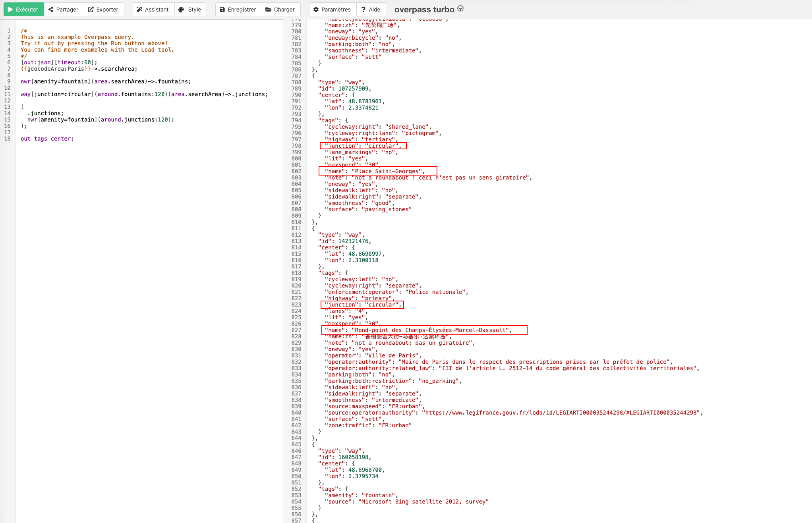The height and width of the screenshot is (523, 812).
Task: Click the "highway": "tertiary" tag
Action: tap(362, 139)
